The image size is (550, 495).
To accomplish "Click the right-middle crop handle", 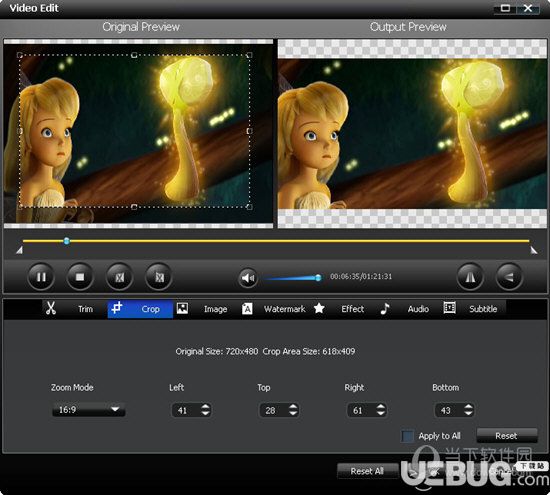I will [x=249, y=131].
